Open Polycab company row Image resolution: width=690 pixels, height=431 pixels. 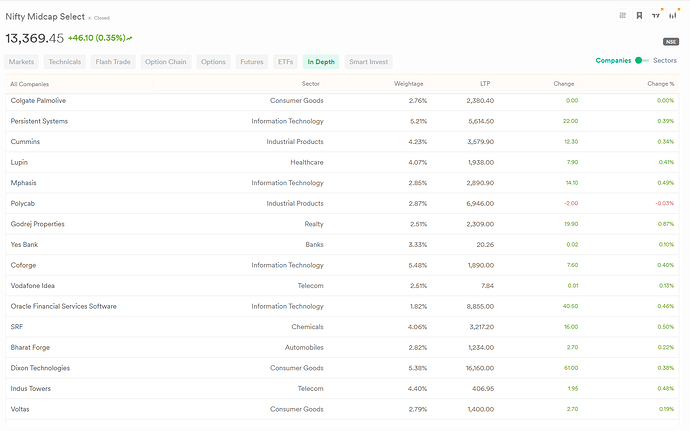coord(342,203)
